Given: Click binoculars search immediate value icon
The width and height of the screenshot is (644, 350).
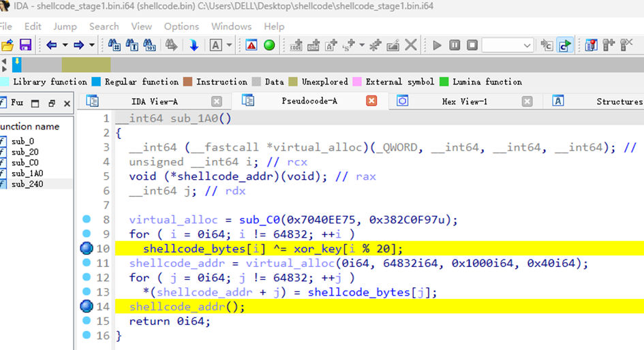Looking at the screenshot, I should 114,45.
